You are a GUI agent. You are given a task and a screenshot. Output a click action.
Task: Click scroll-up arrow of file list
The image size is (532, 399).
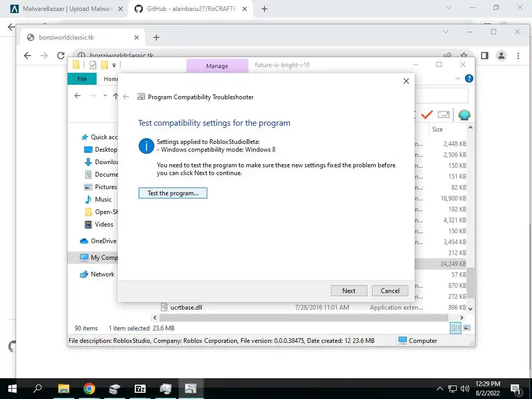(x=470, y=128)
